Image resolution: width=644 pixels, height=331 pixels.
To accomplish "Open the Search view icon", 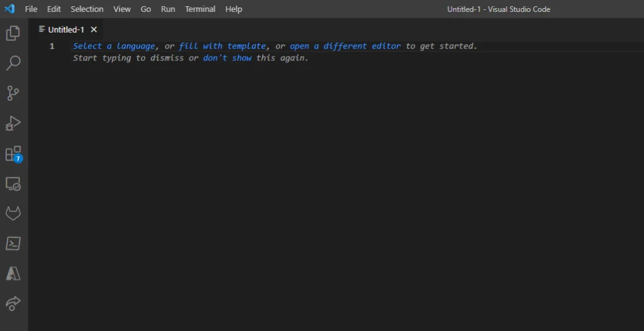I will (13, 64).
